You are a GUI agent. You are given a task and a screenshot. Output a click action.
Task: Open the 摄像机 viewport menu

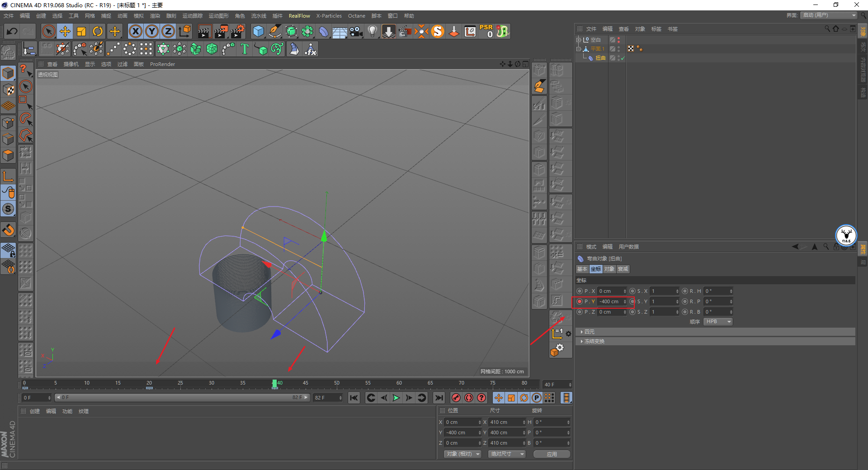coord(71,64)
